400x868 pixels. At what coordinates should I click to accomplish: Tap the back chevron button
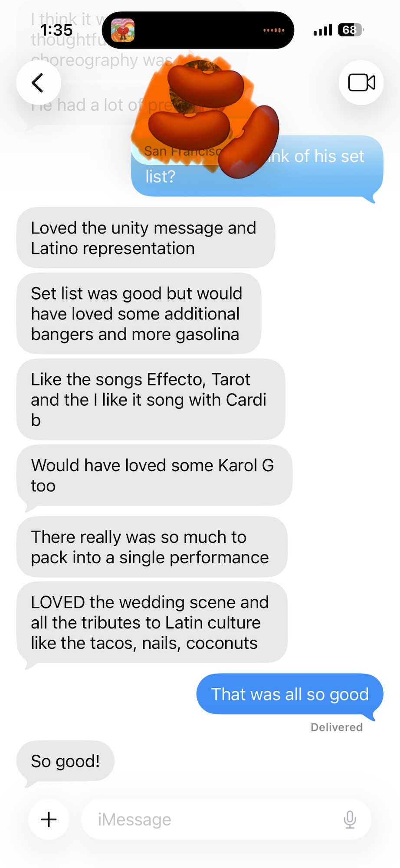(x=38, y=82)
